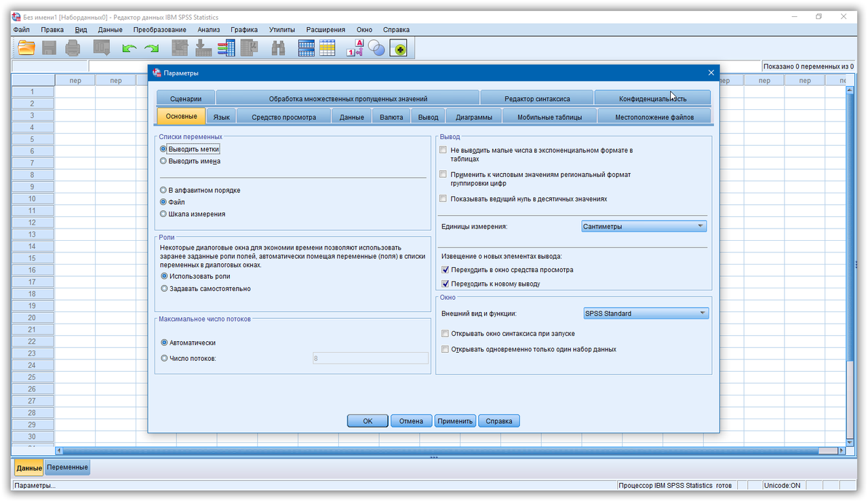Open Единицы измерения Сантиметры dropdown
The image size is (868, 502).
tap(644, 227)
